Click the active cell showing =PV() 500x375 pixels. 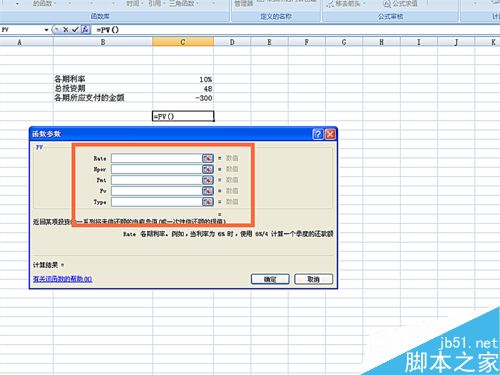[183, 116]
